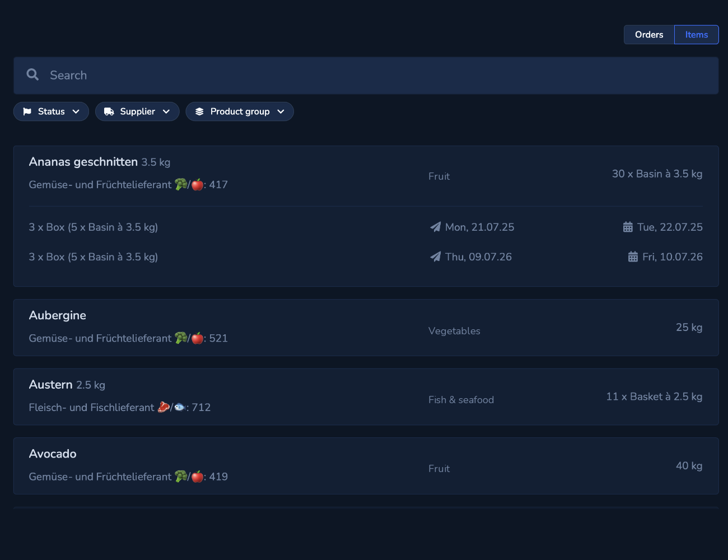
Task: Expand the Product group chevron arrow
Action: tap(281, 111)
